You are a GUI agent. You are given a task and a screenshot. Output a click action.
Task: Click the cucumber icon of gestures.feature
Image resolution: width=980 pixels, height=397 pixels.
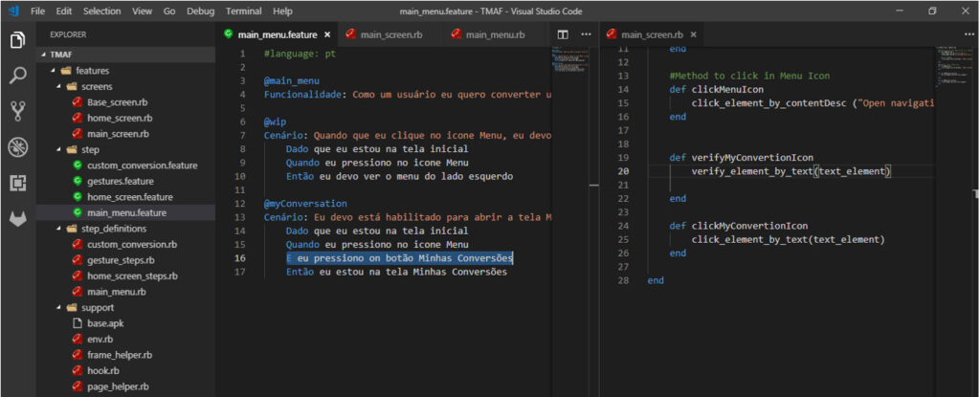pos(77,181)
